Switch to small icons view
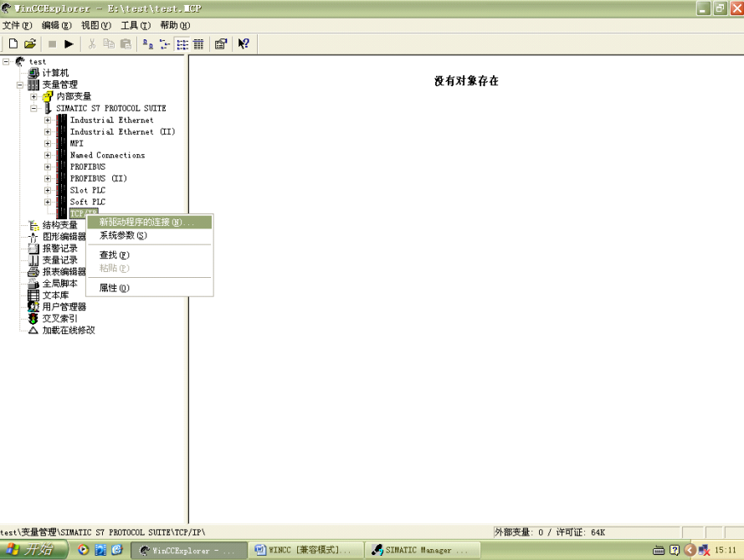The width and height of the screenshot is (744, 560). pyautogui.click(x=165, y=44)
